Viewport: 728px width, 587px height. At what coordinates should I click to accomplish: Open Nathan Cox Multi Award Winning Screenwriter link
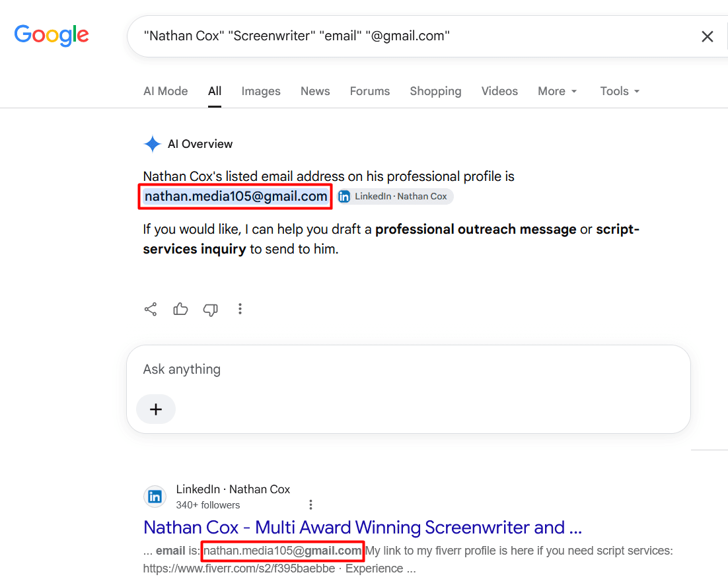[x=363, y=528]
